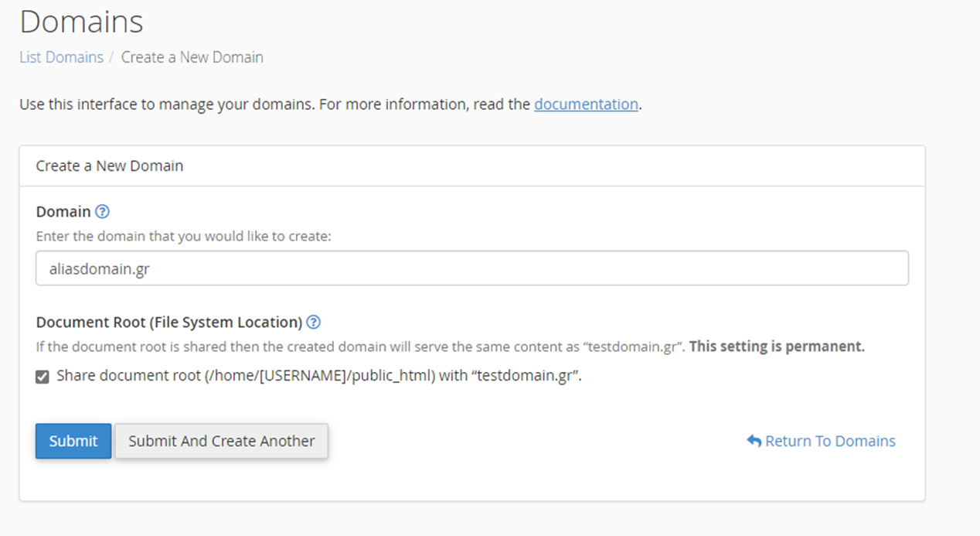Click the bold Domain field label
This screenshot has height=536, width=980.
pyautogui.click(x=63, y=211)
